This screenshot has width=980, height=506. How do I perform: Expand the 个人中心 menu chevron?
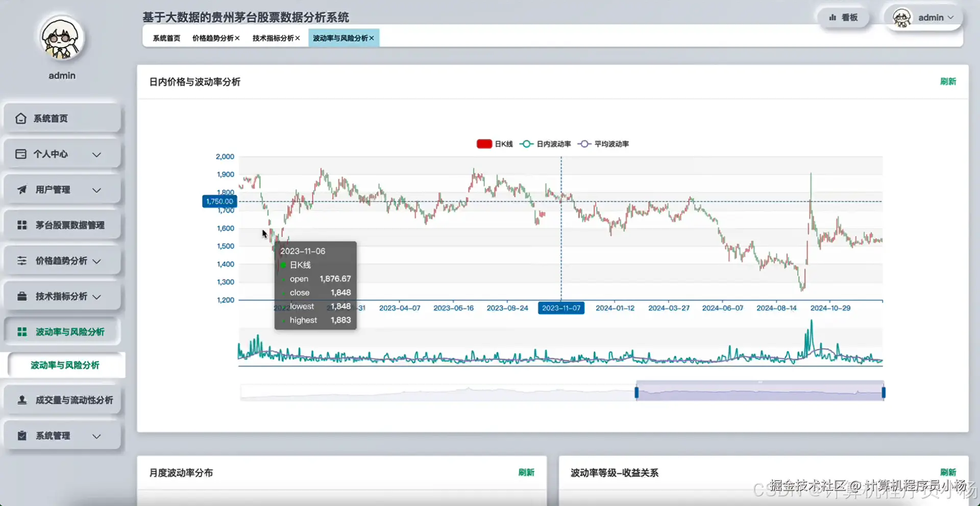pyautogui.click(x=96, y=154)
